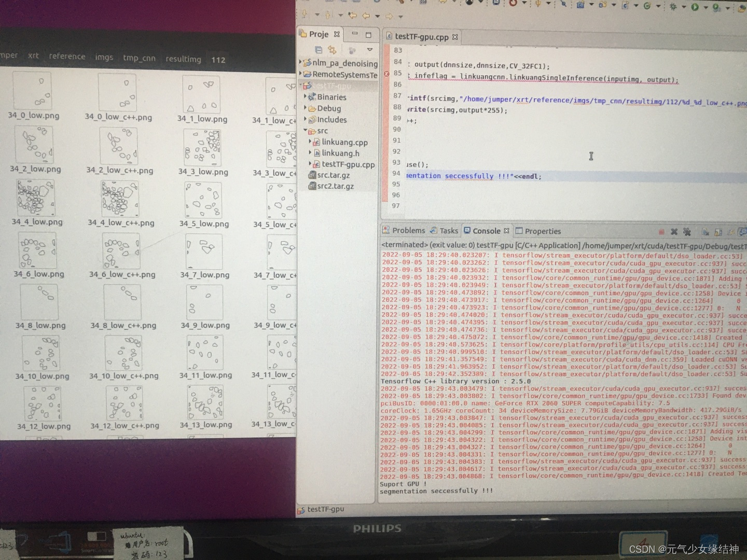Click the Back navigation arrow icon
This screenshot has width=747, height=560.
click(366, 15)
